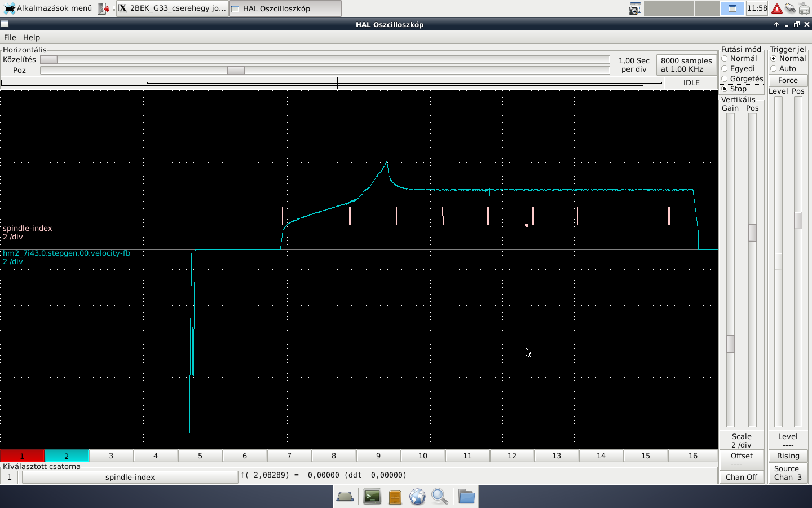Select channel 7 button

pyautogui.click(x=289, y=456)
